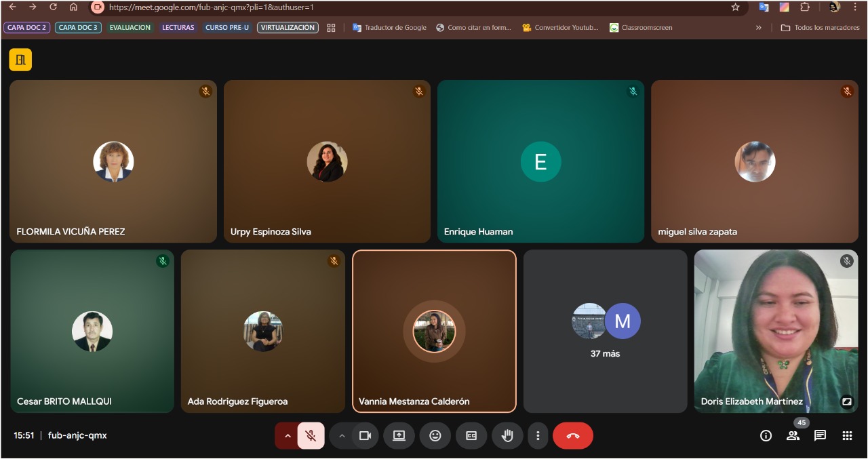
Task: Turn on closed captions
Action: [x=471, y=436]
